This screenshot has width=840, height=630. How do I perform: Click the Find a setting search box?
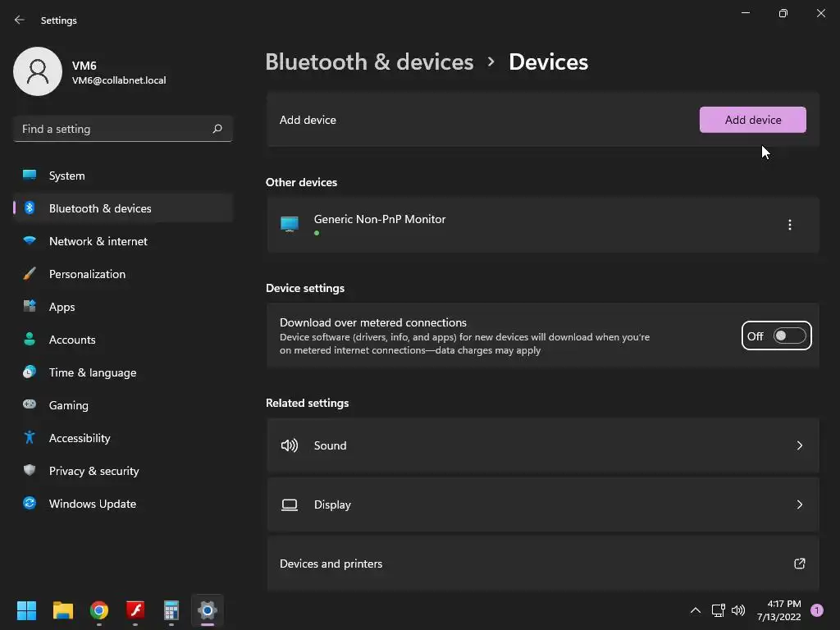(113, 129)
